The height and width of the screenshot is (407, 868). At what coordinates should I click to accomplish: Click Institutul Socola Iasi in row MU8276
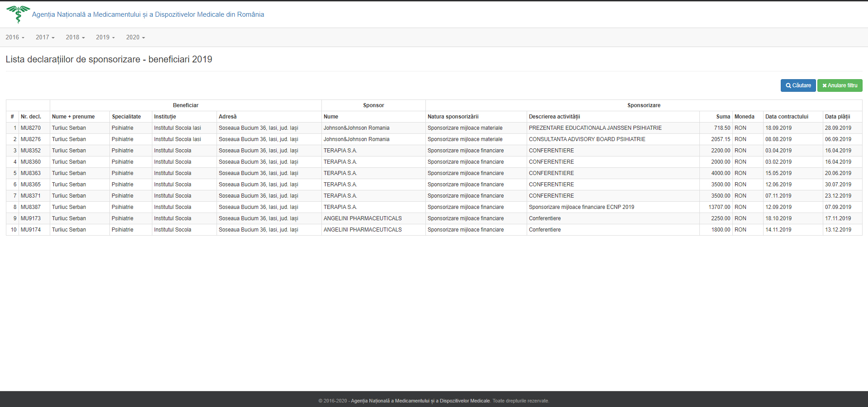pos(178,139)
